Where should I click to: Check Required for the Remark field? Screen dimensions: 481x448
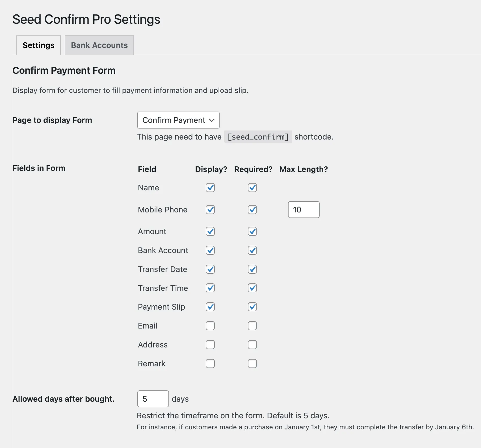click(252, 364)
